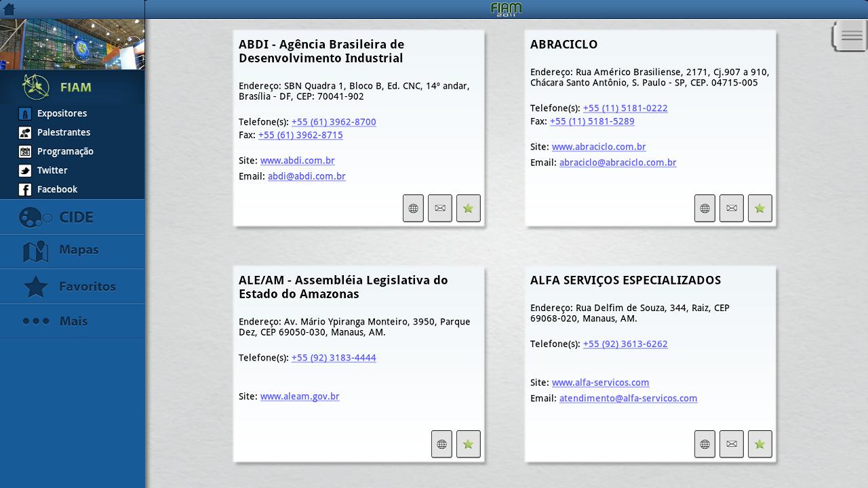Click the FIAM 2011 logo in header

point(507,9)
